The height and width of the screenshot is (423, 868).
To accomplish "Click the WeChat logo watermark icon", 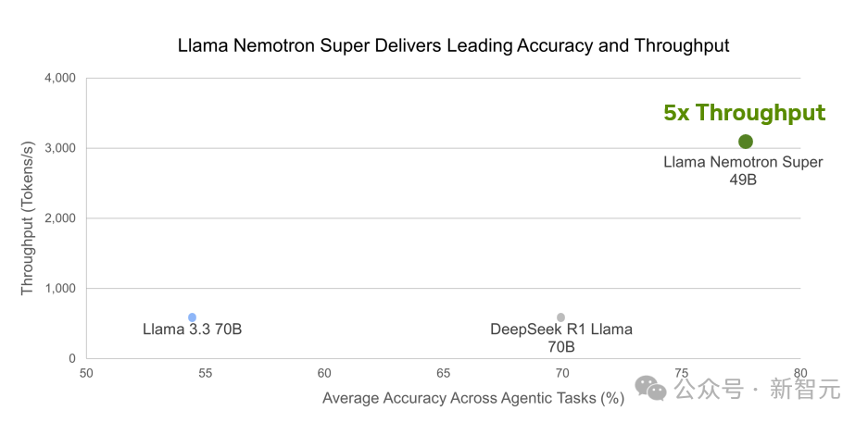I will pyautogui.click(x=650, y=388).
